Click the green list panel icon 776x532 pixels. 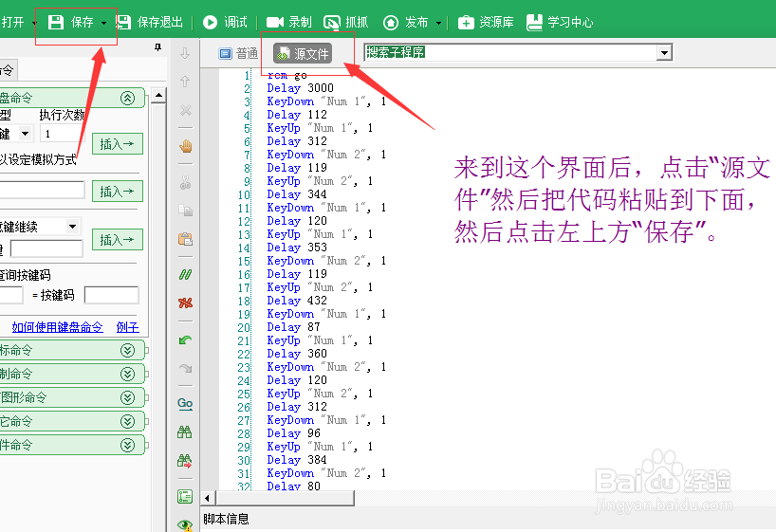pos(185,496)
